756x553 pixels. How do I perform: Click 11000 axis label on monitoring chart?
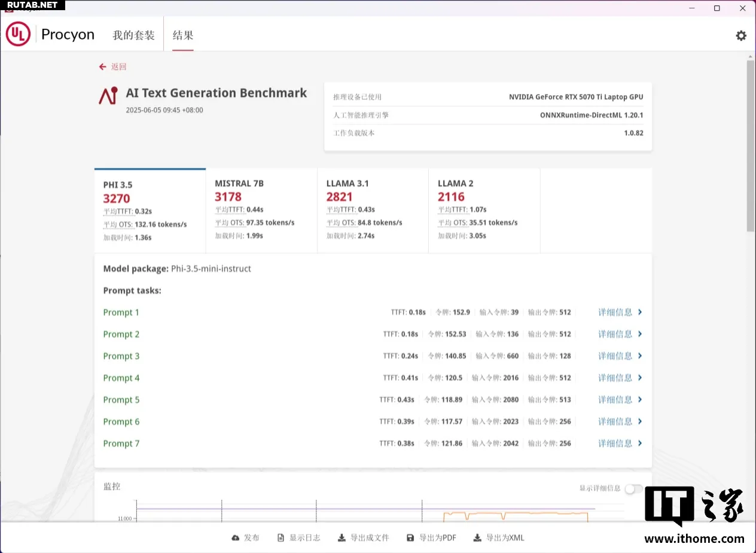123,519
